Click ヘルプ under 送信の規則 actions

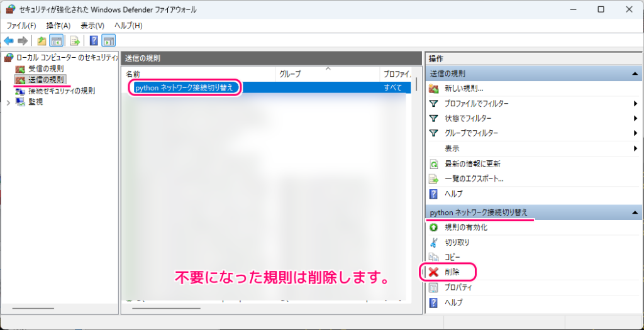(x=453, y=194)
